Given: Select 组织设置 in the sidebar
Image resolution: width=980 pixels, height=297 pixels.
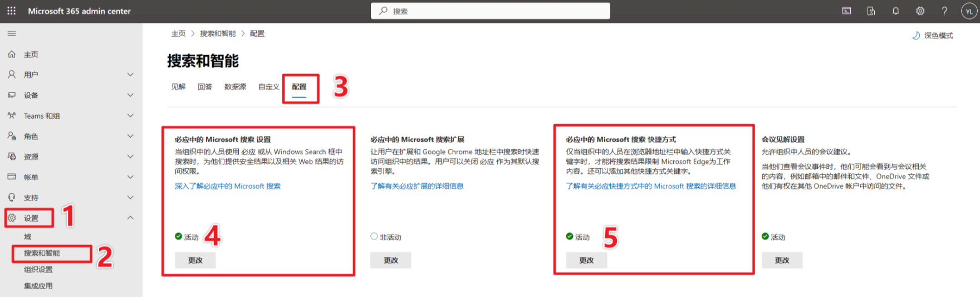Looking at the screenshot, I should [x=38, y=270].
